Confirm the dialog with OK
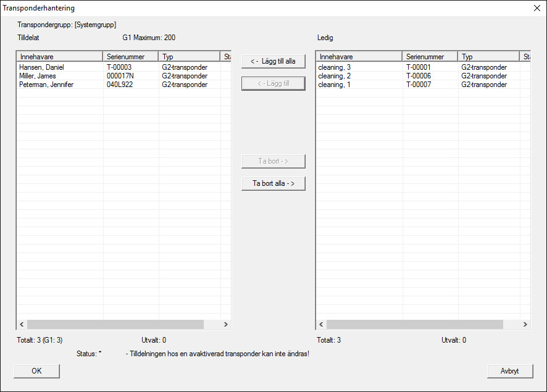Screen dimensions: 547x392 coord(36,371)
